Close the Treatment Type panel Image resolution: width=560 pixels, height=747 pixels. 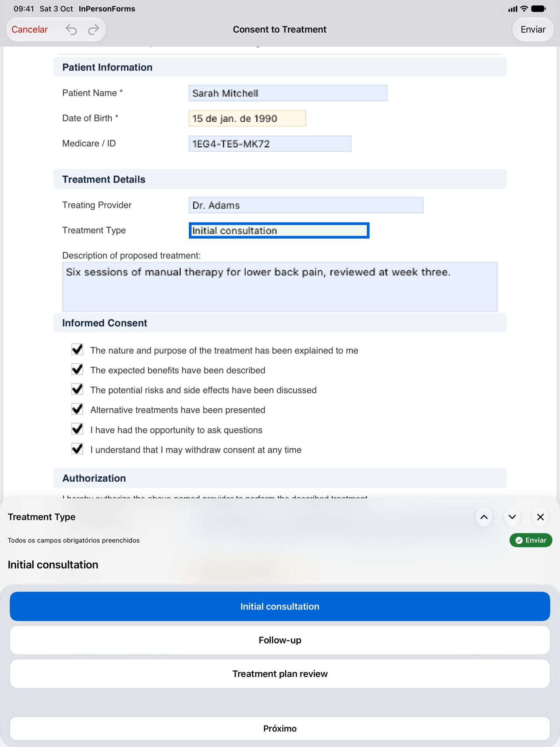(x=540, y=517)
